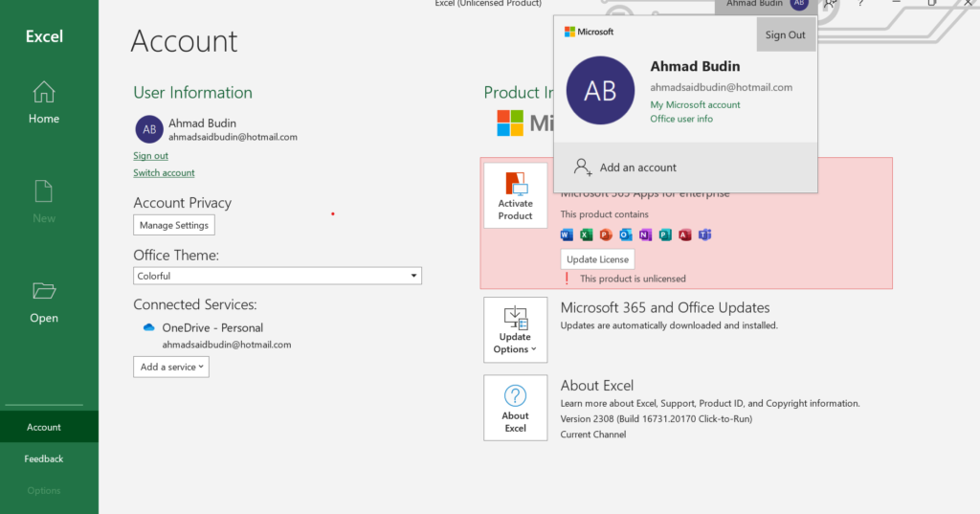This screenshot has width=980, height=514.
Task: Click the 'Current Channel' text
Action: [x=593, y=435]
